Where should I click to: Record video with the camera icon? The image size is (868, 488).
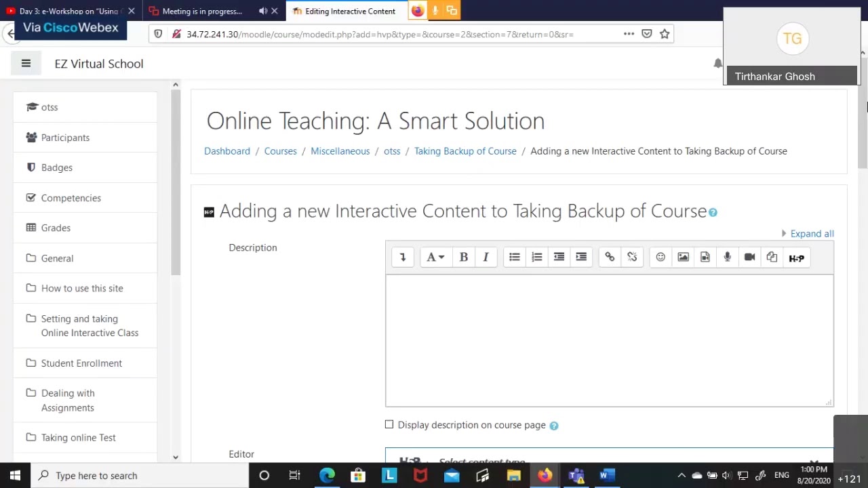pyautogui.click(x=749, y=258)
